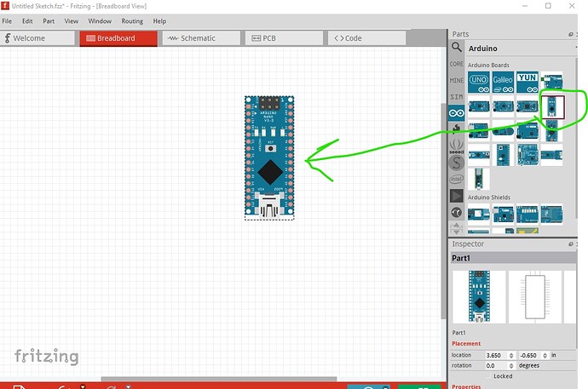Open the Edit menu
This screenshot has height=389, width=588.
pos(27,21)
